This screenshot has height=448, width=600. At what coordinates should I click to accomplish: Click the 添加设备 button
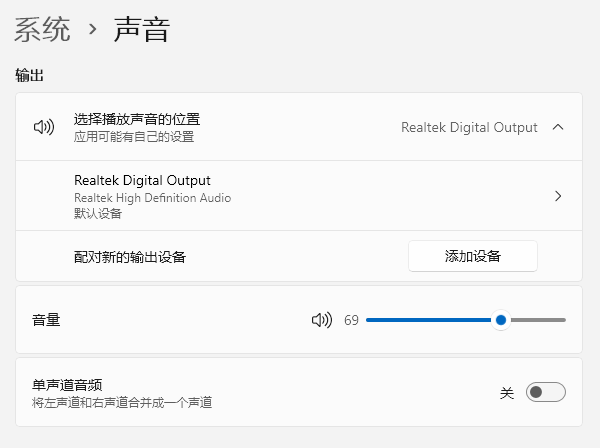coord(473,256)
